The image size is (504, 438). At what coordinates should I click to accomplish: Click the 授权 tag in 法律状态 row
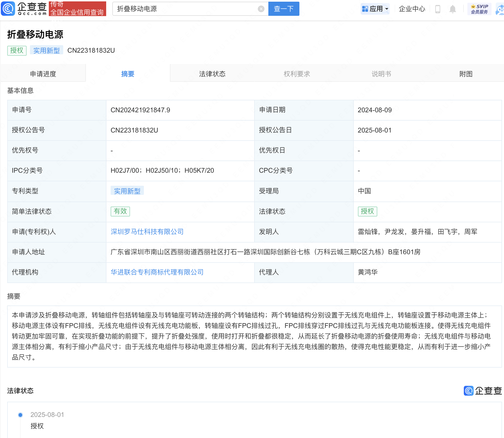(367, 211)
